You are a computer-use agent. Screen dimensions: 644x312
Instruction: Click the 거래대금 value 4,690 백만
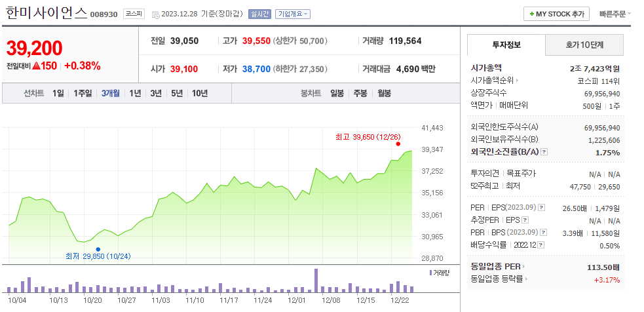pos(415,69)
